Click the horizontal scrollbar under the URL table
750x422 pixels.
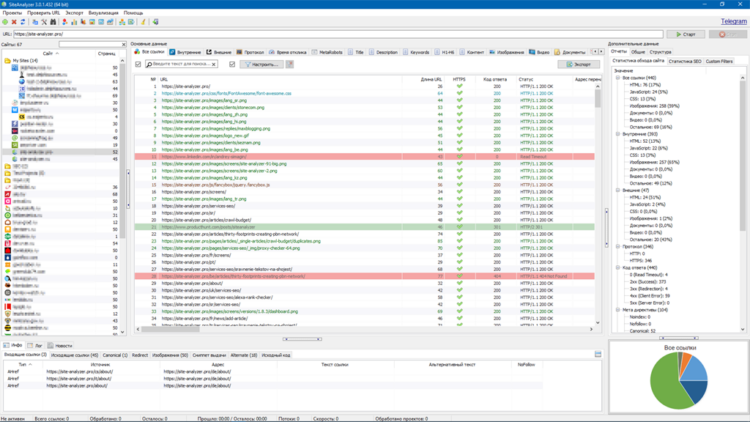[364, 329]
